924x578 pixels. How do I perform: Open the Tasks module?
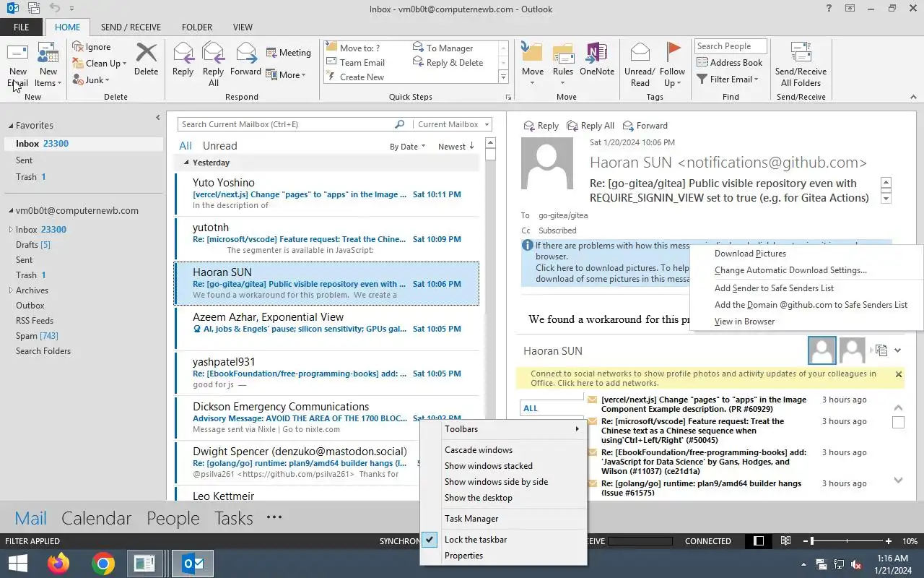pyautogui.click(x=233, y=518)
